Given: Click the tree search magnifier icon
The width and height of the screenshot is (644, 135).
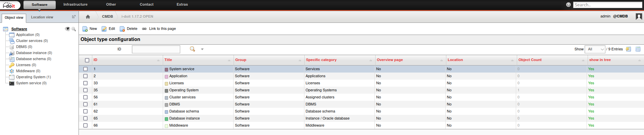Looking at the screenshot, I should 73,29.
